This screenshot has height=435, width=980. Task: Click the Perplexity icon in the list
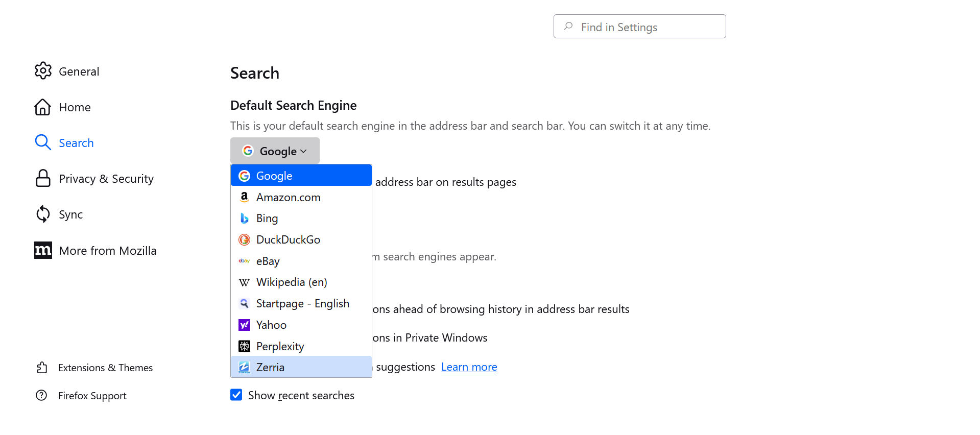[244, 346]
